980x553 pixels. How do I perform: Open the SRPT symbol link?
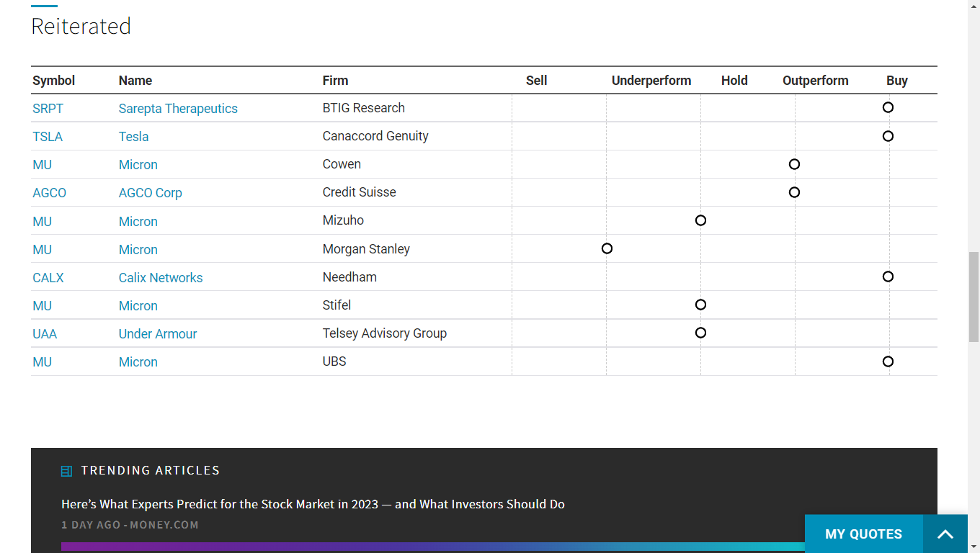point(48,109)
